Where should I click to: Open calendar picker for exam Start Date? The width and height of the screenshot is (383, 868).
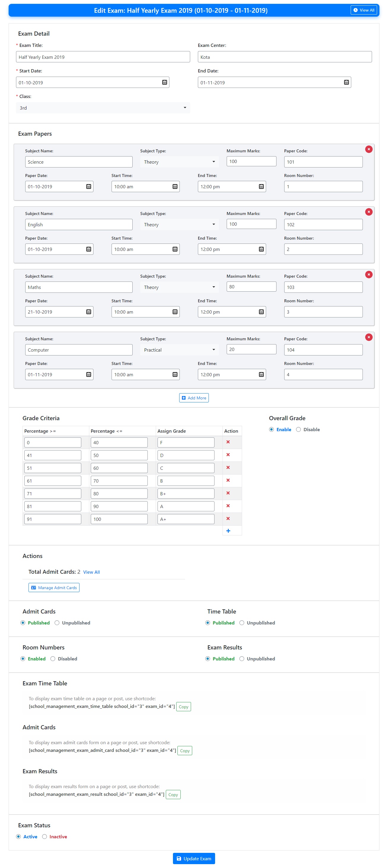[x=164, y=82]
